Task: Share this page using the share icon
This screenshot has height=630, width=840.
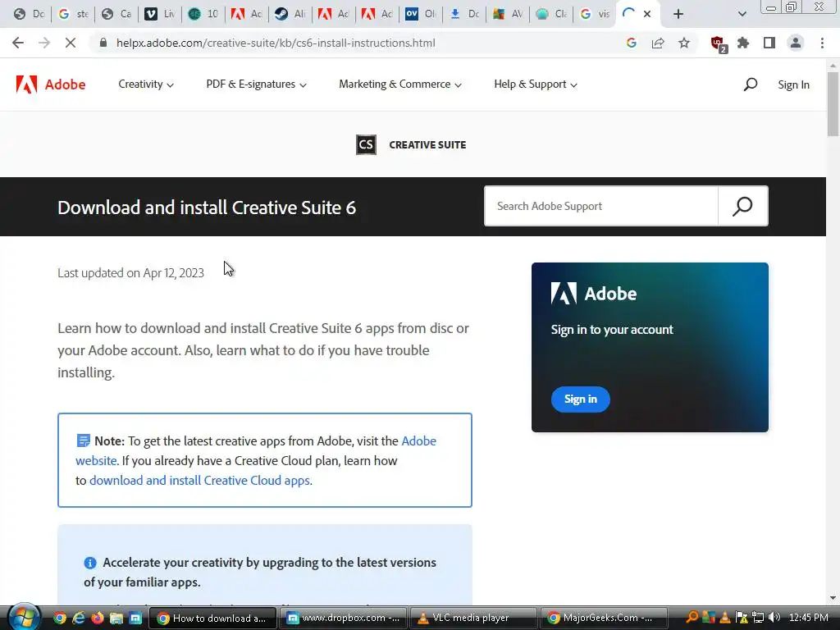Action: coord(658,43)
